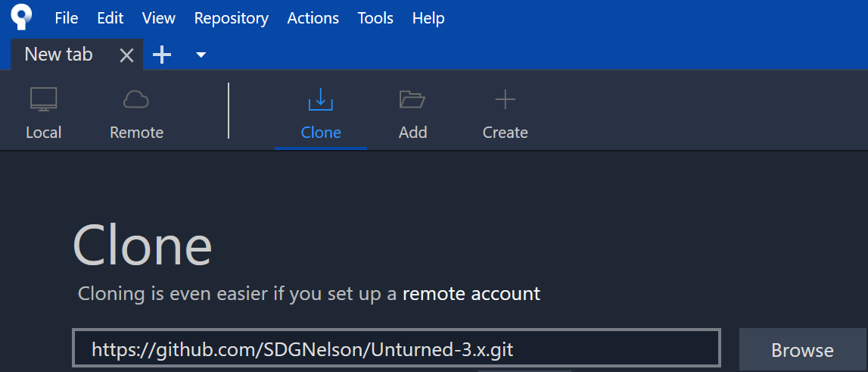This screenshot has width=868, height=372.
Task: Close the New tab tab
Action: tap(127, 55)
